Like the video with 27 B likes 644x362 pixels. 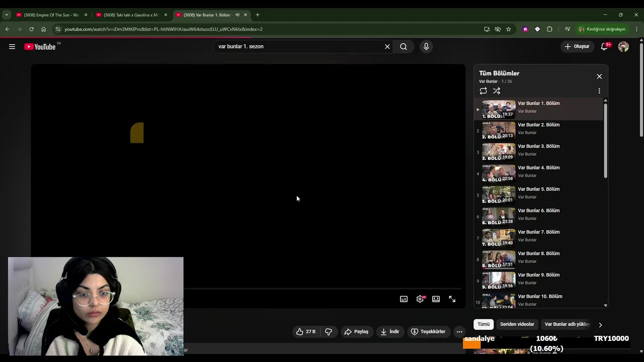[306, 331]
